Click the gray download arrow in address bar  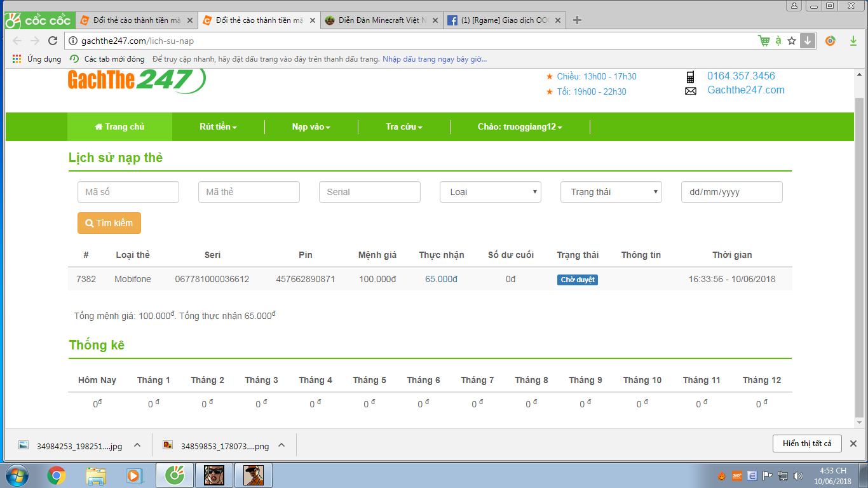pos(807,41)
